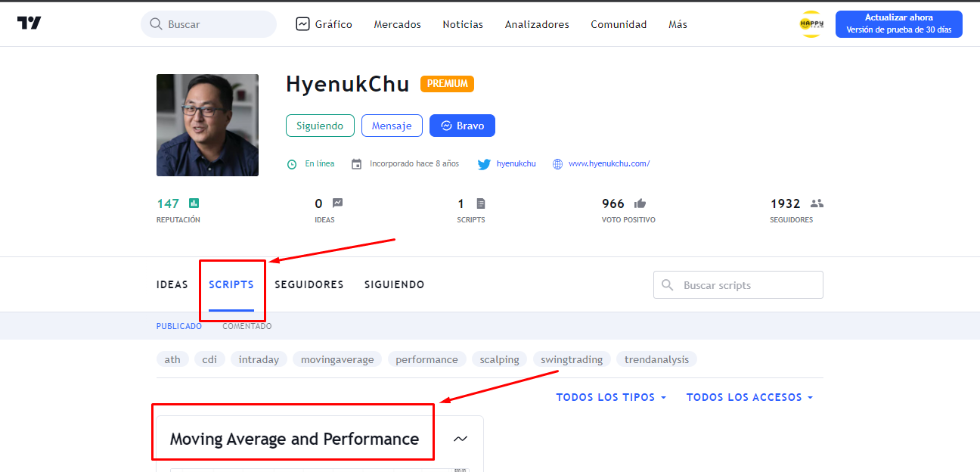980x472 pixels.
Task: Filter by the intraday tag
Action: (x=259, y=359)
